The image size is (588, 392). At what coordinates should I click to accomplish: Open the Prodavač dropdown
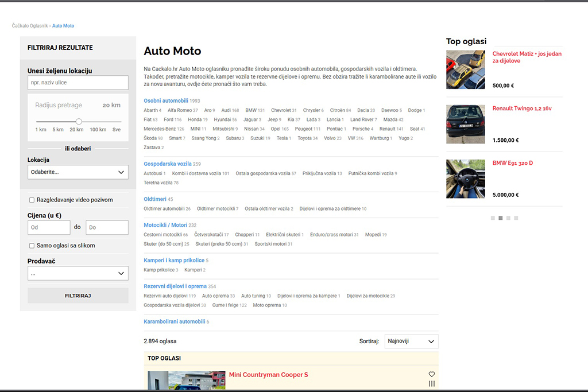78,273
